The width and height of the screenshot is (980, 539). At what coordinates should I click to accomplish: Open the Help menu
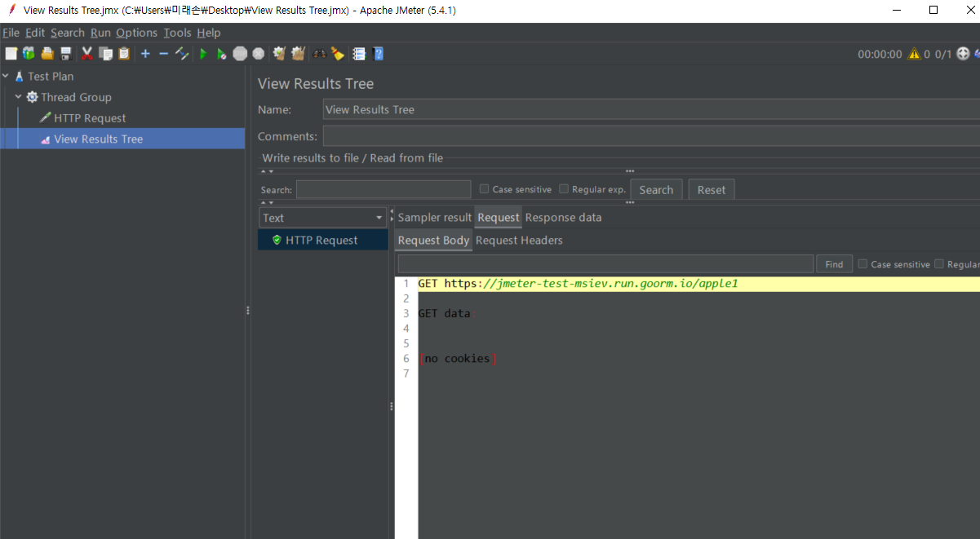(209, 33)
